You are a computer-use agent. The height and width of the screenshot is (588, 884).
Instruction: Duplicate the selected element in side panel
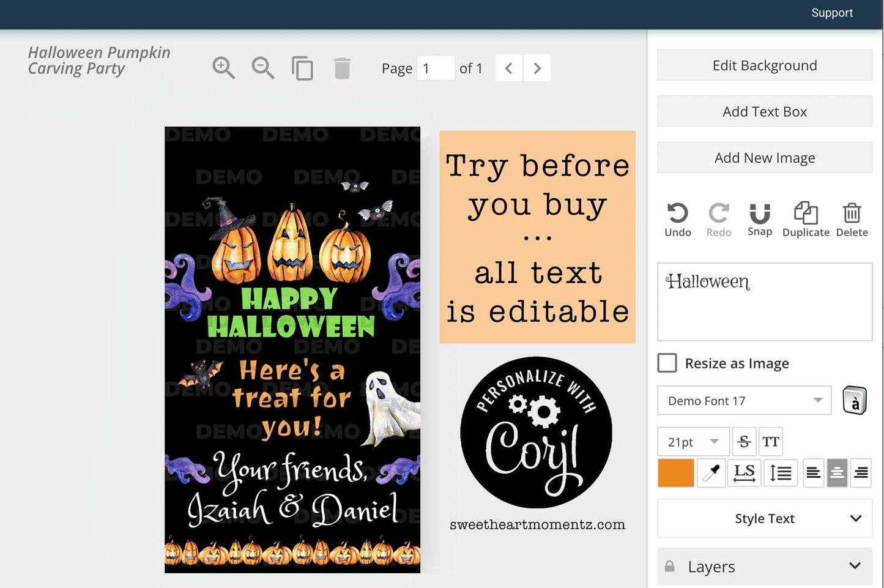(x=805, y=220)
